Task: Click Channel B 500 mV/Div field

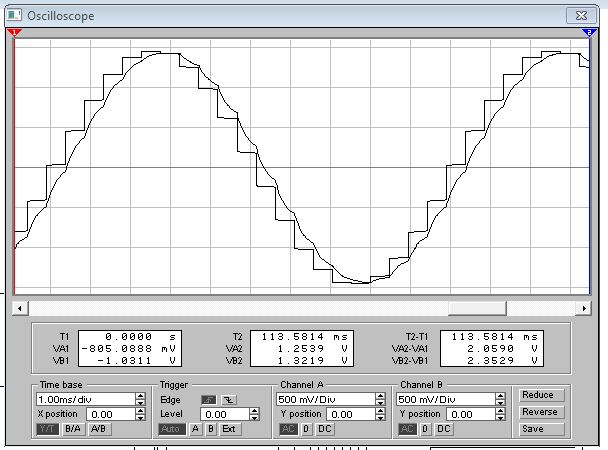Action: [446, 399]
